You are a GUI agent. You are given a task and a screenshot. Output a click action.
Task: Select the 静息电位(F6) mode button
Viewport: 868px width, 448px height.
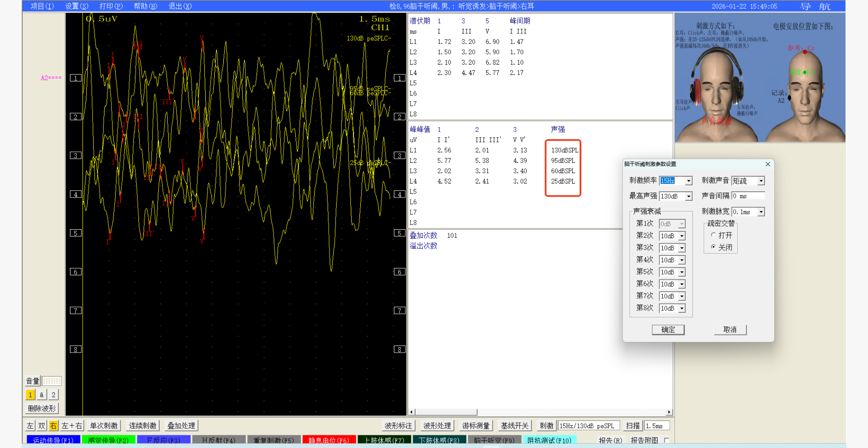pos(329,440)
